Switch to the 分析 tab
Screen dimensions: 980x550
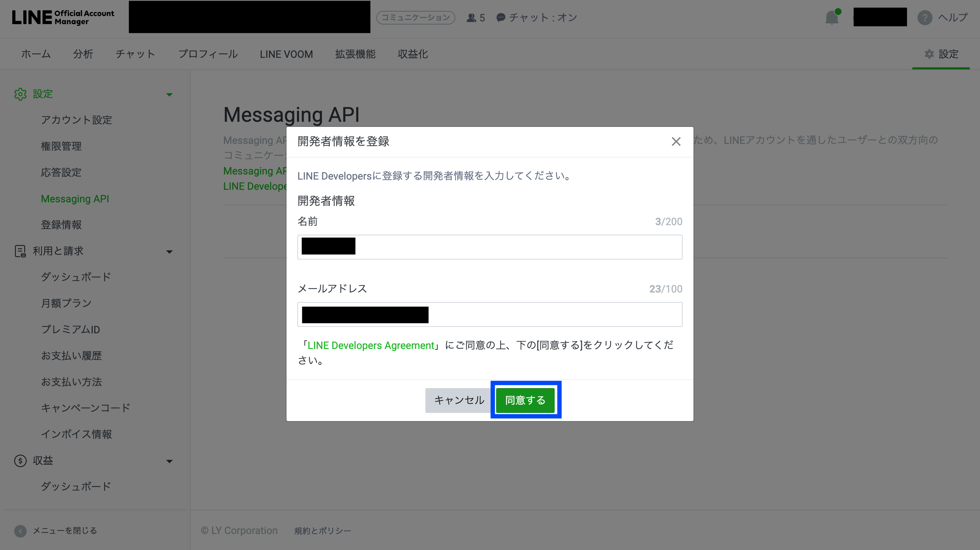(83, 54)
